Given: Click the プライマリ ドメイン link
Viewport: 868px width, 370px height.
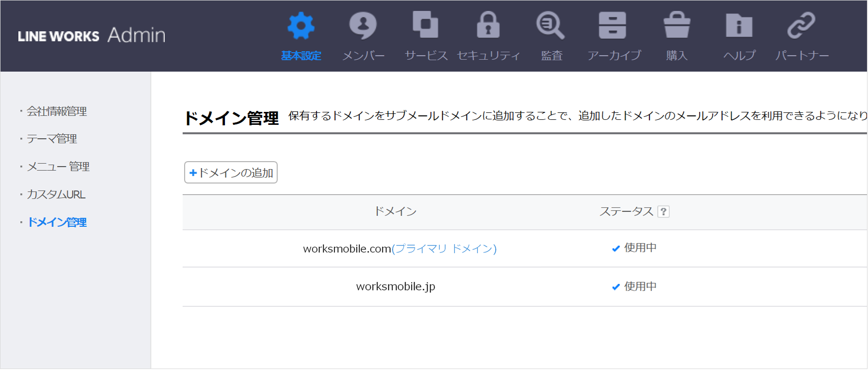Looking at the screenshot, I should [444, 249].
